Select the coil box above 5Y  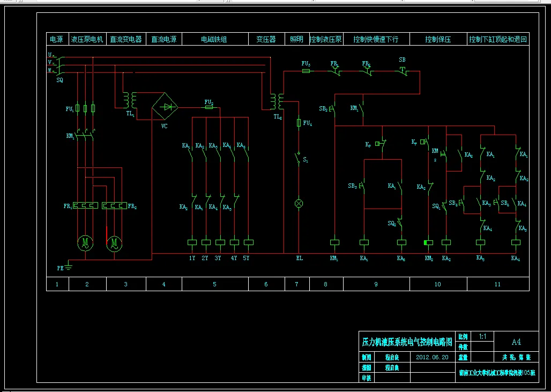pyautogui.click(x=249, y=242)
